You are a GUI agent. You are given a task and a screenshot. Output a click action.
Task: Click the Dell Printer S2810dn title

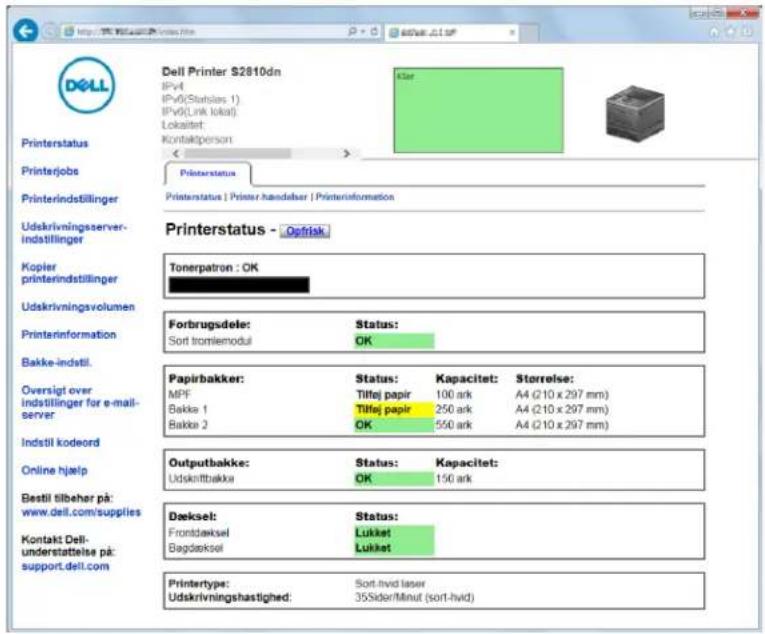click(221, 72)
